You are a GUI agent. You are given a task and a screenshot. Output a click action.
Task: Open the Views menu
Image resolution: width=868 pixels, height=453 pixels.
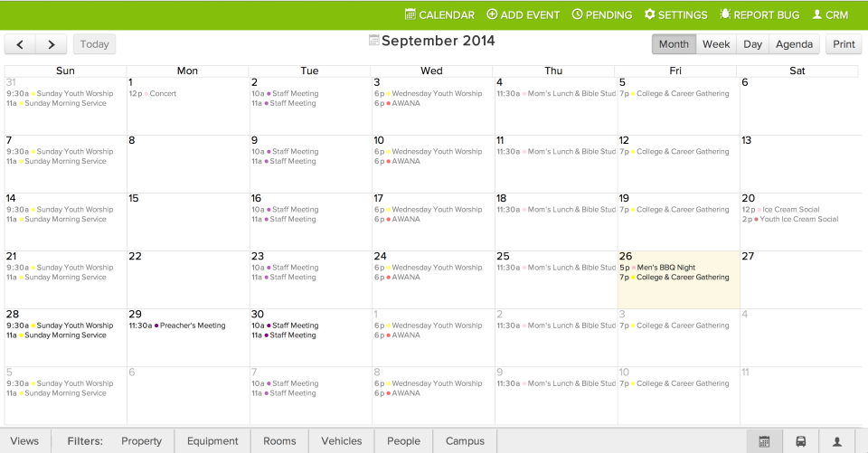click(24, 441)
